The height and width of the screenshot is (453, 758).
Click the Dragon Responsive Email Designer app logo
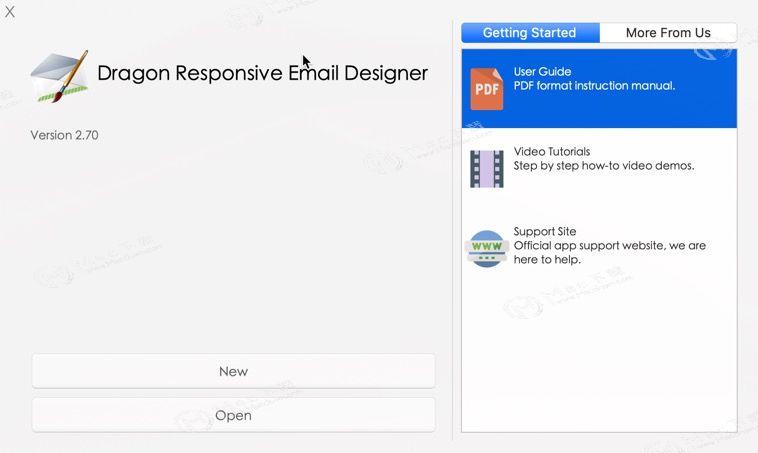click(x=59, y=76)
